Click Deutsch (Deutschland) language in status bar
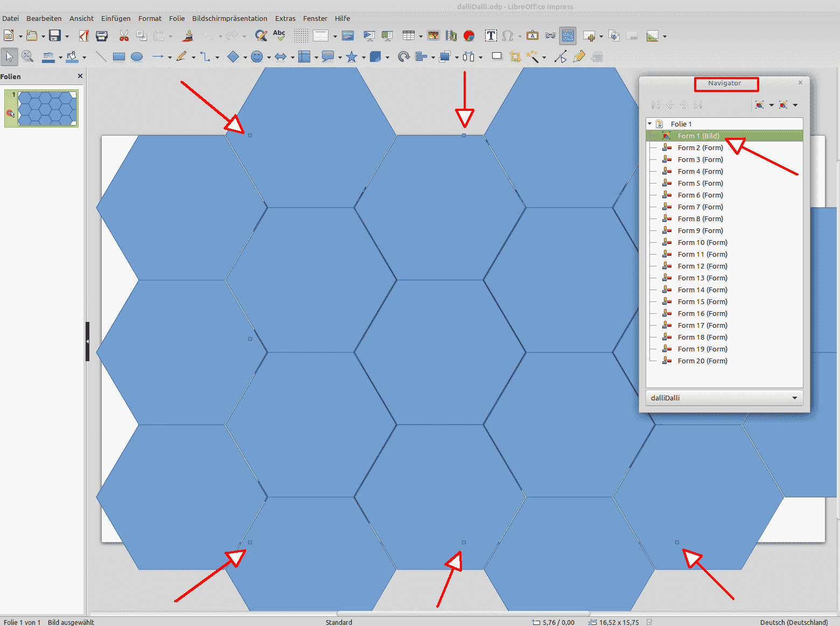 (x=794, y=622)
